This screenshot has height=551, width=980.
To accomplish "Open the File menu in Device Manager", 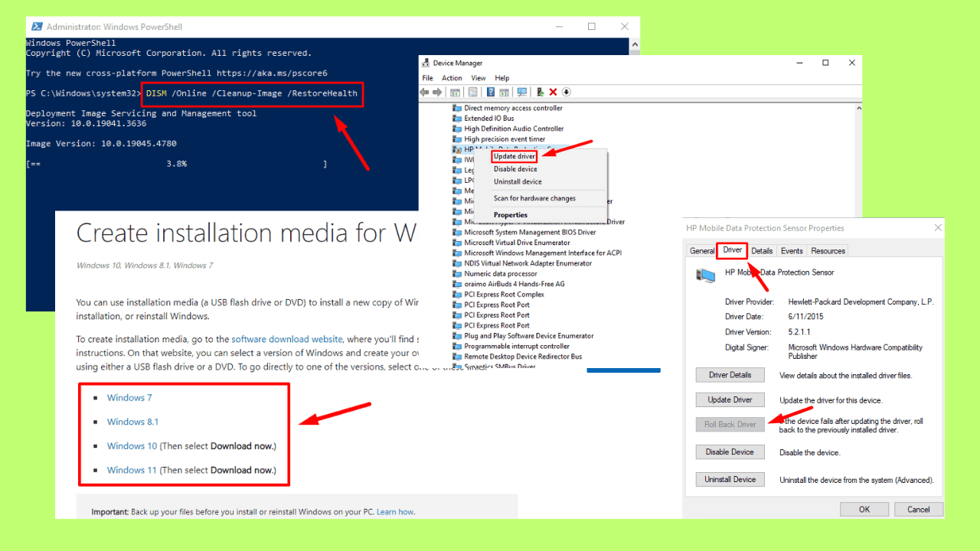I will pos(428,78).
